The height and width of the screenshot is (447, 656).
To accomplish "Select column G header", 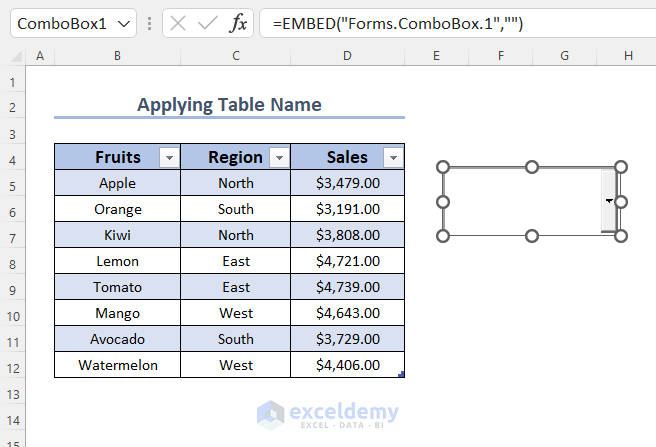I will (x=565, y=56).
